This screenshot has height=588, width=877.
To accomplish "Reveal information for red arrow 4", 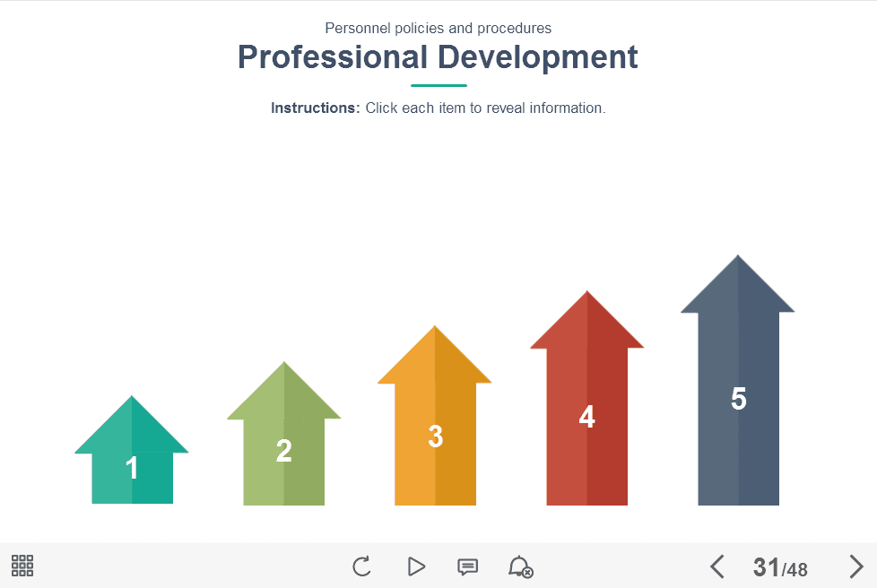I will coord(586,417).
